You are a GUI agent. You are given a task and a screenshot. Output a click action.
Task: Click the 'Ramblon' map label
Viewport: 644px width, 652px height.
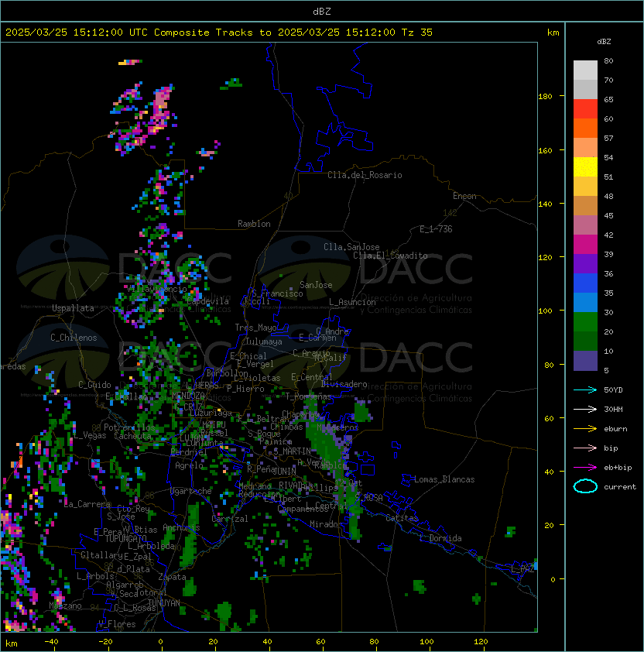[x=254, y=224]
